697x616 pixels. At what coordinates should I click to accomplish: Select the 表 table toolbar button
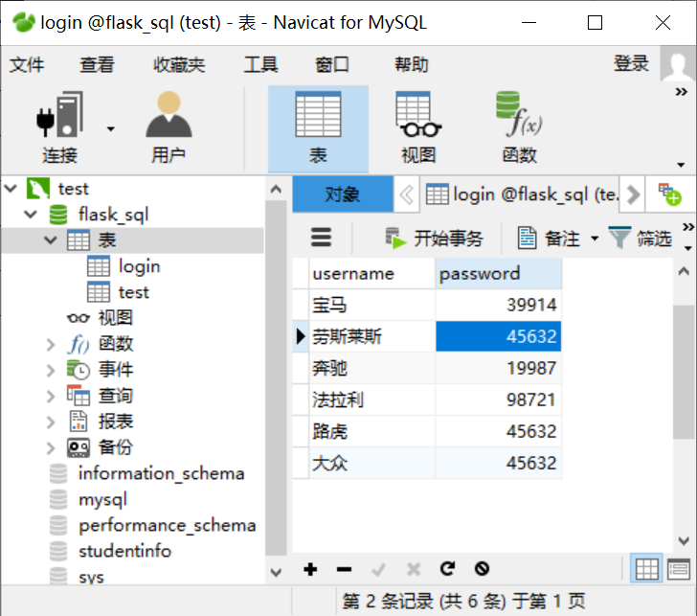click(318, 128)
